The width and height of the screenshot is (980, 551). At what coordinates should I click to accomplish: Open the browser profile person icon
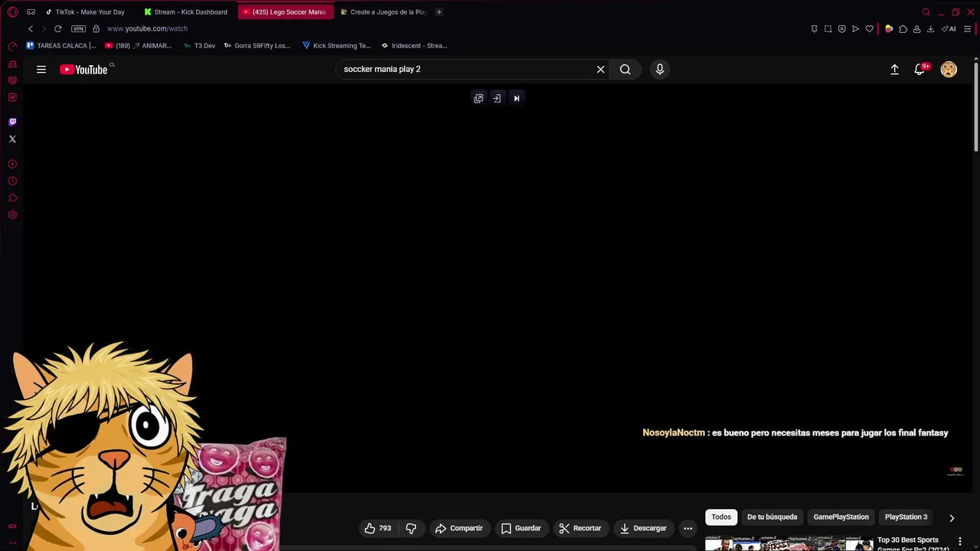916,29
